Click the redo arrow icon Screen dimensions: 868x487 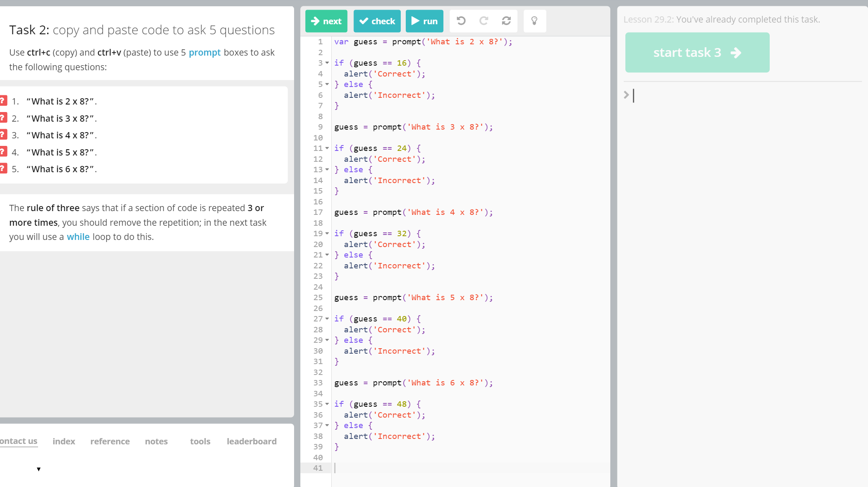pyautogui.click(x=484, y=21)
